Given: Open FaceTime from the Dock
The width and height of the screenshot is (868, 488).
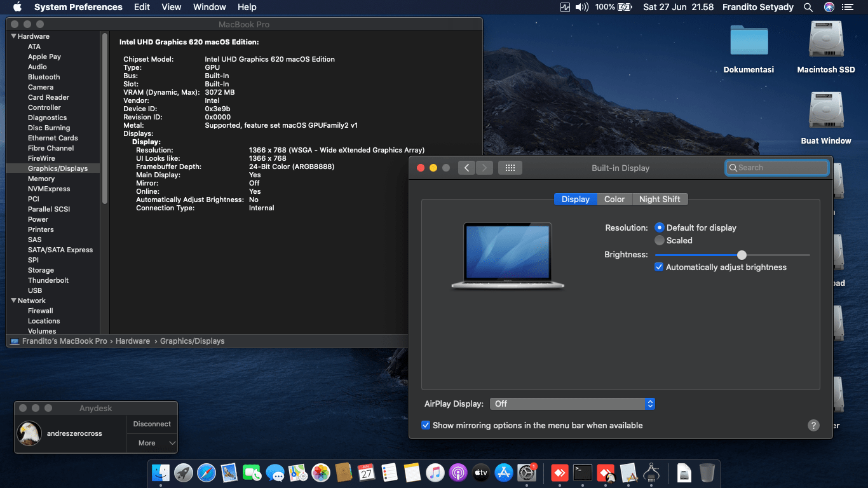Looking at the screenshot, I should 252,473.
